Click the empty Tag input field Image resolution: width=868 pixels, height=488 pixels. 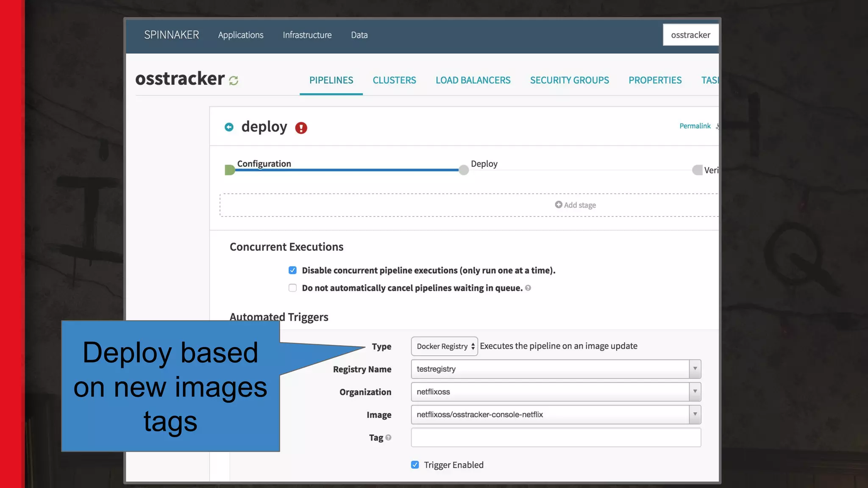point(556,438)
